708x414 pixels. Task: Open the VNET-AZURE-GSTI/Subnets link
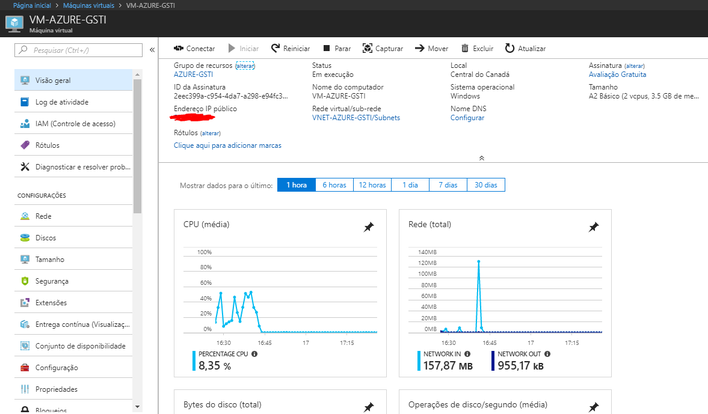pyautogui.click(x=356, y=118)
